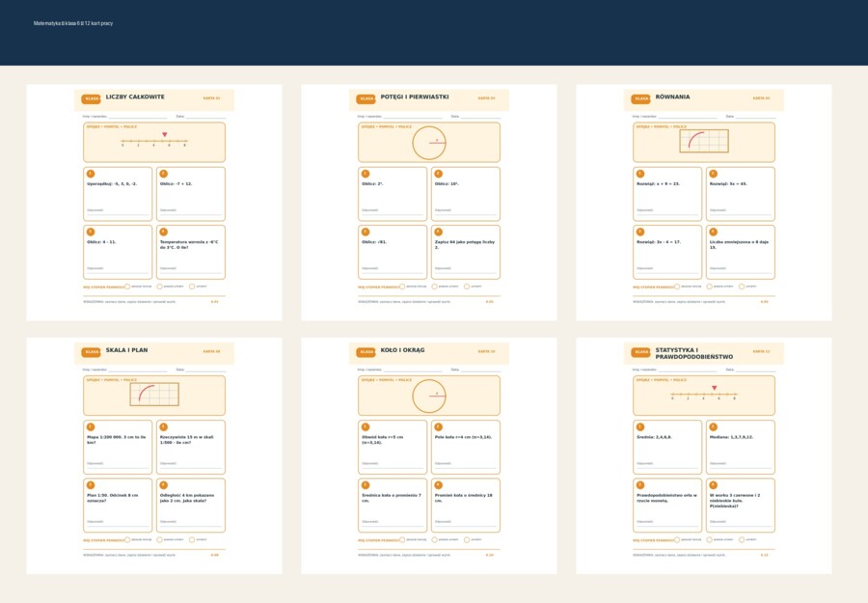Click the "POTĘGI I PIERWIASTKI" card title
Image resolution: width=868 pixels, height=603 pixels.
pos(415,96)
